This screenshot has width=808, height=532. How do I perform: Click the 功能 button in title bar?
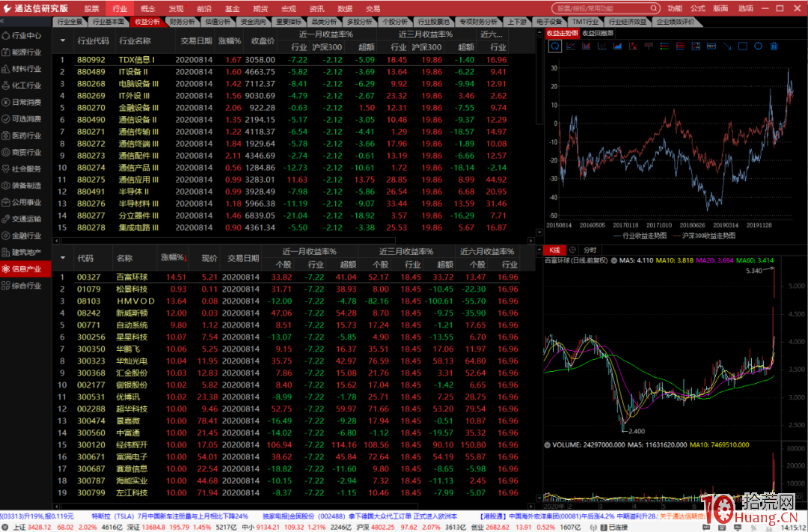point(675,8)
